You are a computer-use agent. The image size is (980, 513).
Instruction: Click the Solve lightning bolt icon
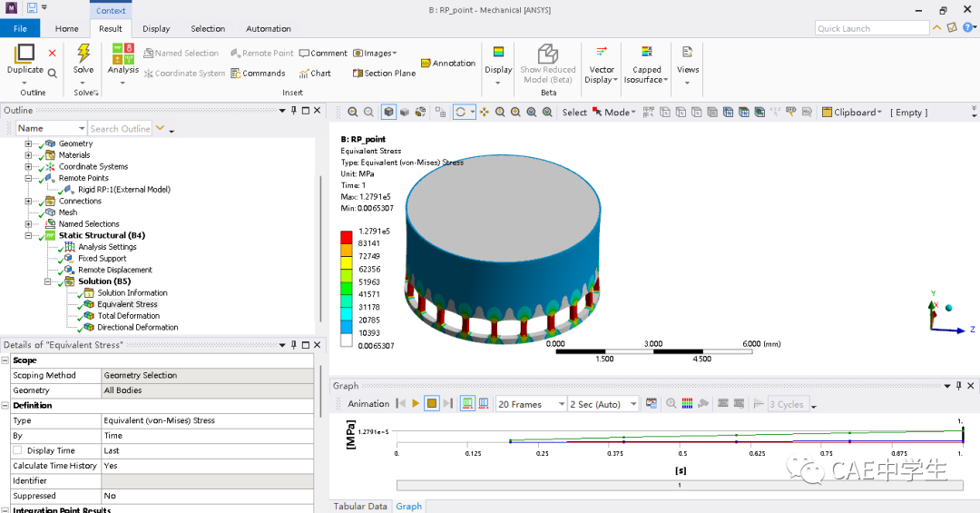click(x=83, y=53)
